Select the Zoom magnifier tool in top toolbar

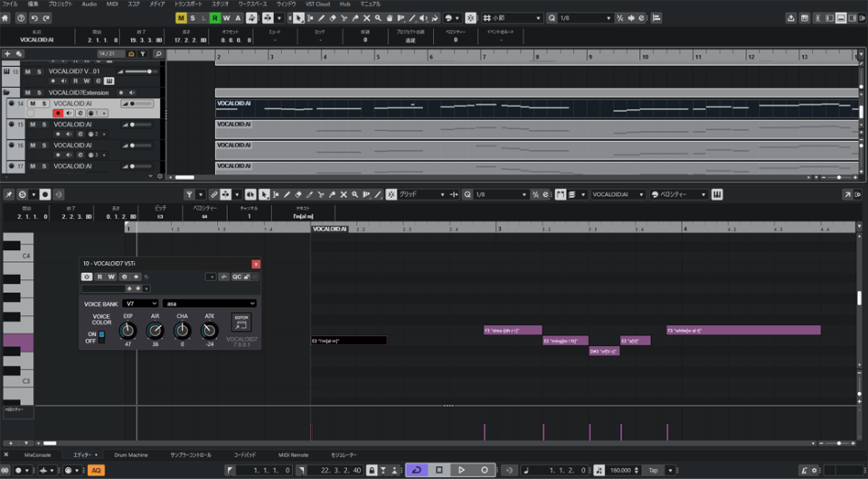pos(378,18)
